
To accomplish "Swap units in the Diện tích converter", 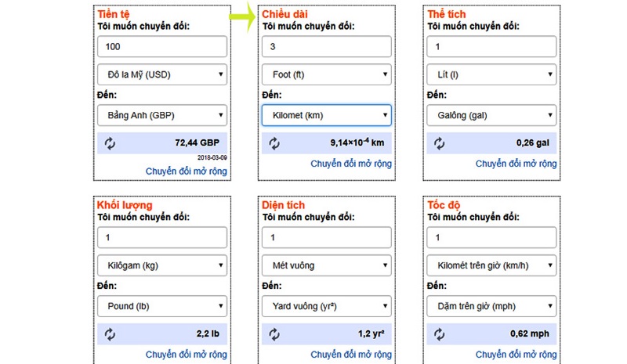I will [274, 333].
